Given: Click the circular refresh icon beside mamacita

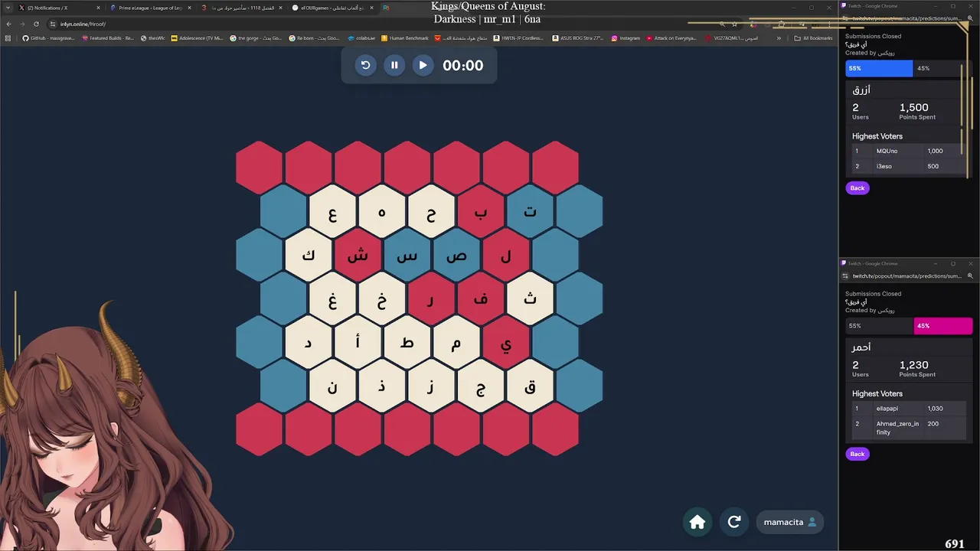Looking at the screenshot, I should click(x=734, y=522).
